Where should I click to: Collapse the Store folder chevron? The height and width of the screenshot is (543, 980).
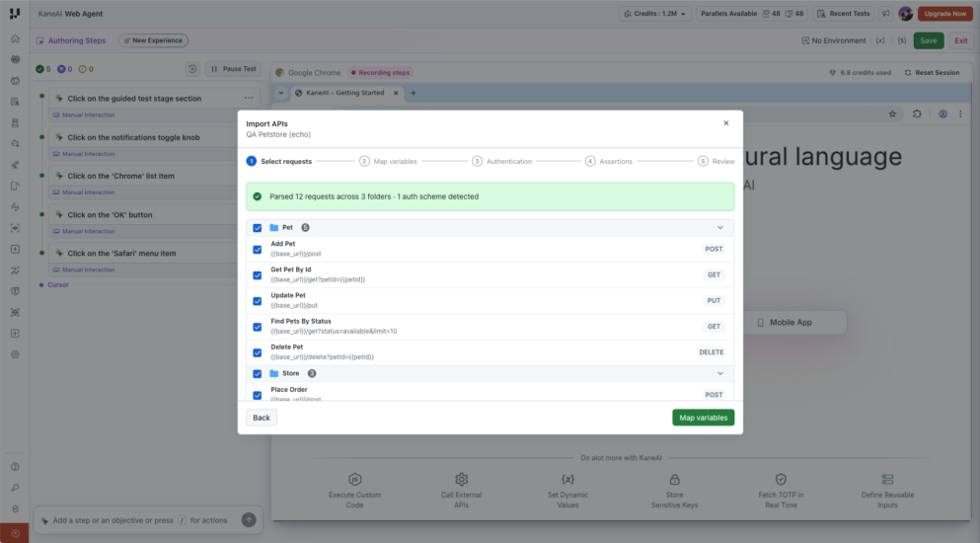(x=720, y=373)
